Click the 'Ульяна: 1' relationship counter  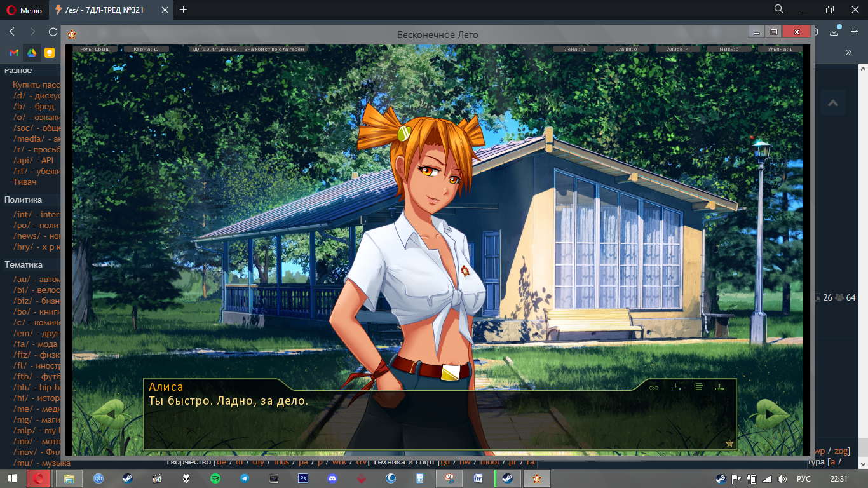pyautogui.click(x=780, y=49)
